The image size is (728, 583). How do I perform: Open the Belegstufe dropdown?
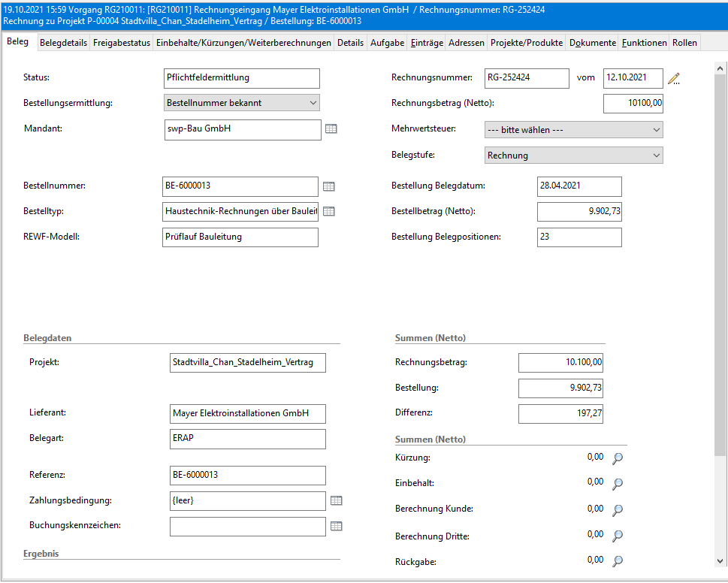tap(573, 156)
